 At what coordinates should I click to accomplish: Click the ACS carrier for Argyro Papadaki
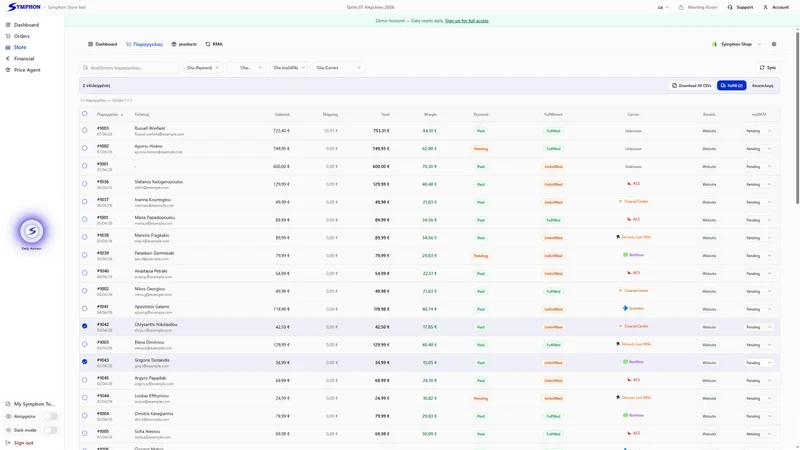tap(633, 380)
